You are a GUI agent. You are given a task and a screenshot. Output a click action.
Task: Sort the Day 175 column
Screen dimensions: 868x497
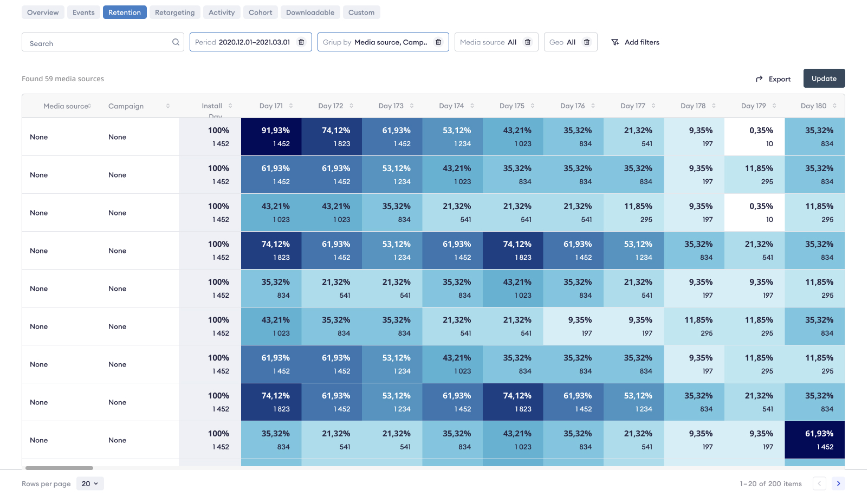(x=533, y=106)
